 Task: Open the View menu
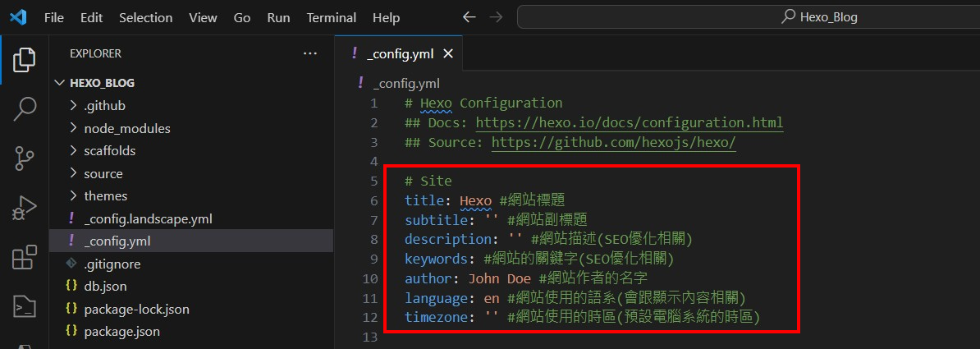point(203,17)
